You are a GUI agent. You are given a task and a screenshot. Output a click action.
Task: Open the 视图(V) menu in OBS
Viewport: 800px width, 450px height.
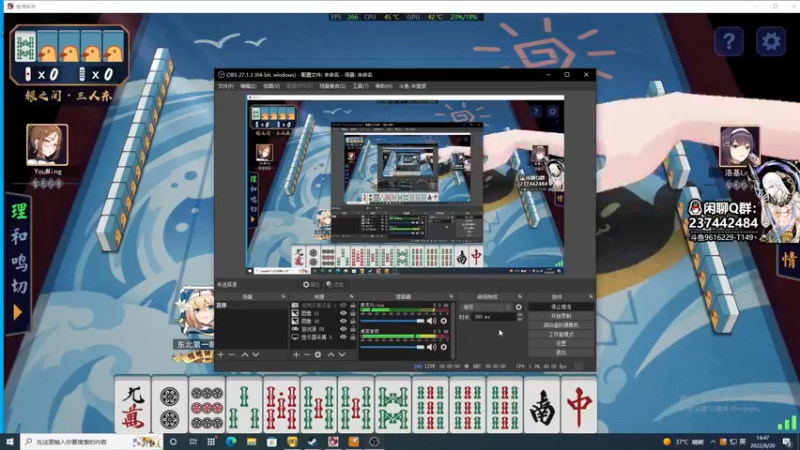click(x=271, y=86)
